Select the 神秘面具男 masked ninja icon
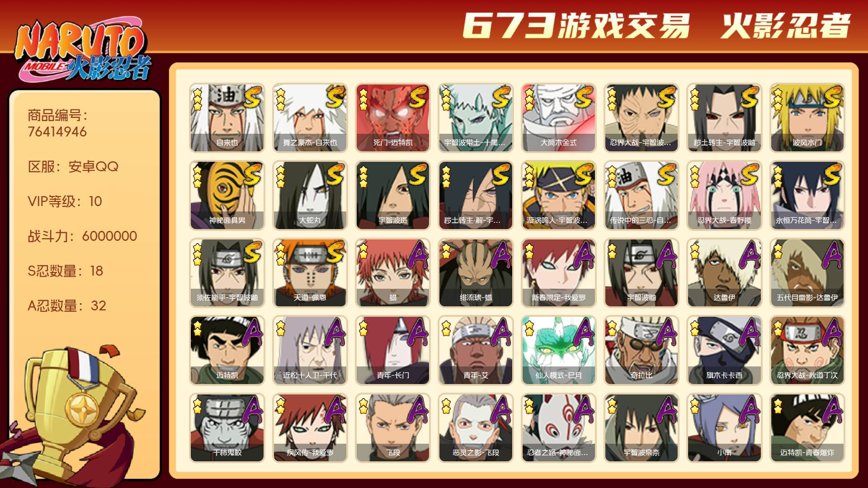 227,196
